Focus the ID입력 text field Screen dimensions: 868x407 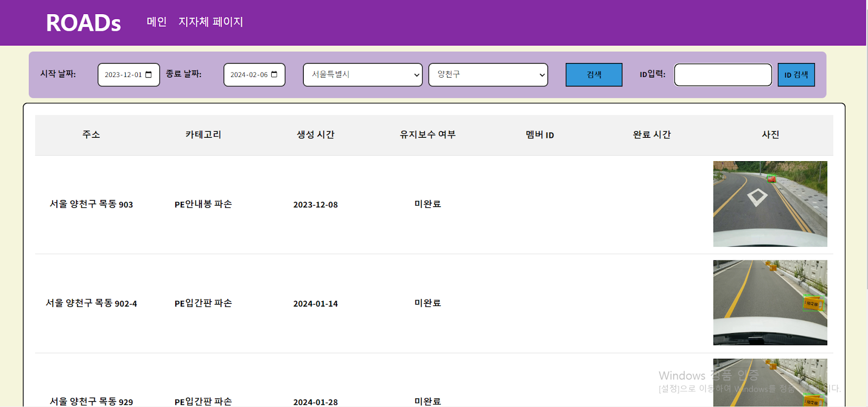723,75
